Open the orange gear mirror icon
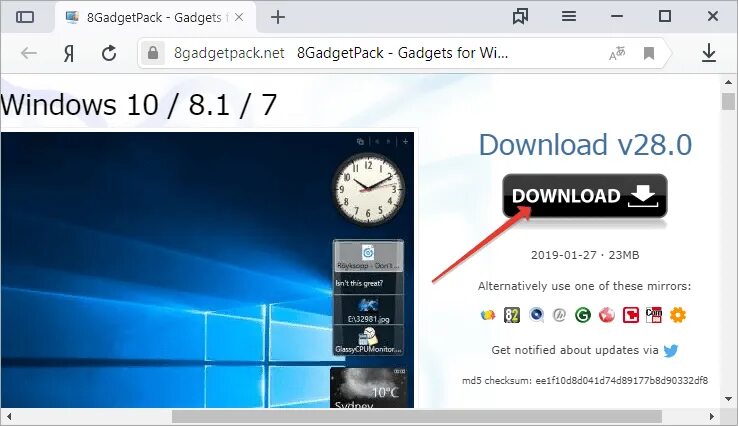This screenshot has width=738, height=426. [678, 315]
